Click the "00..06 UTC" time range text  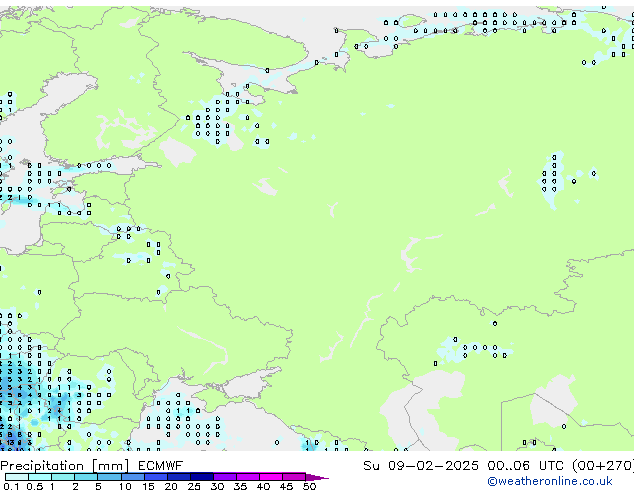pos(517,465)
